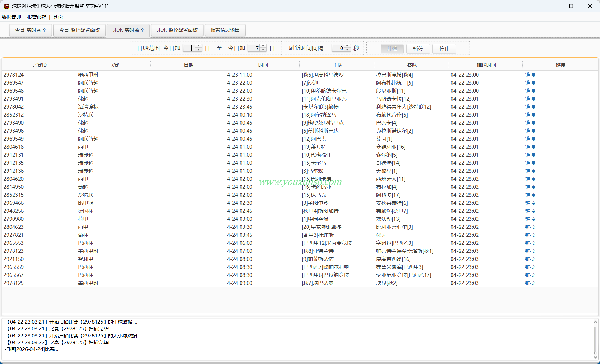Image resolution: width=600 pixels, height=364 pixels.
Task: Click the 推送时间 column header
Action: coord(486,65)
